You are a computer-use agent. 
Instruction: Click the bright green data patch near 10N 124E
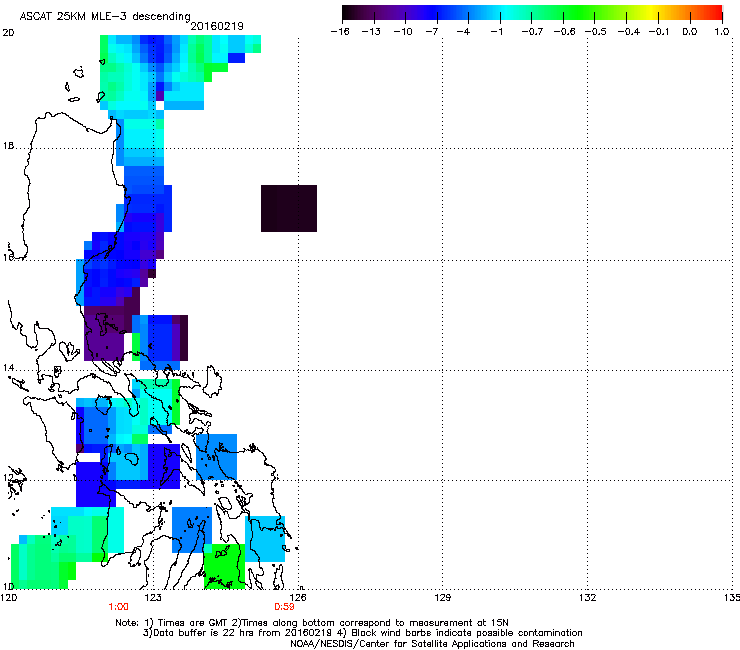coord(224,566)
